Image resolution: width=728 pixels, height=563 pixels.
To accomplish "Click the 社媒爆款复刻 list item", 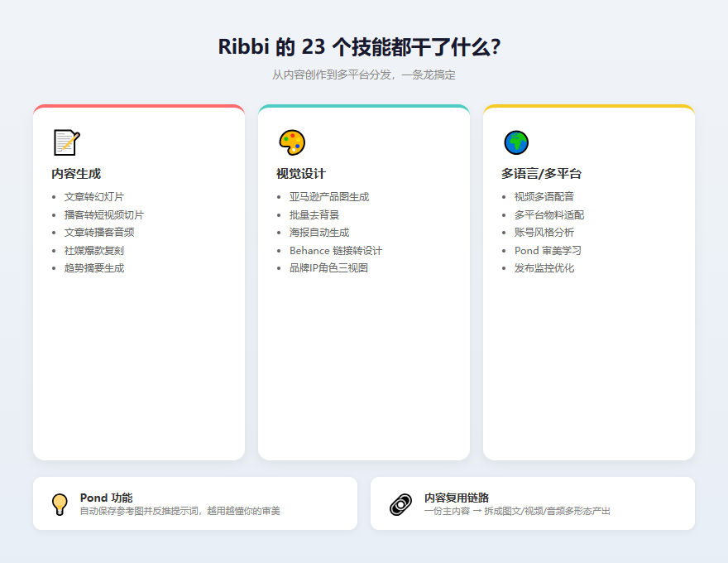I will tap(94, 250).
